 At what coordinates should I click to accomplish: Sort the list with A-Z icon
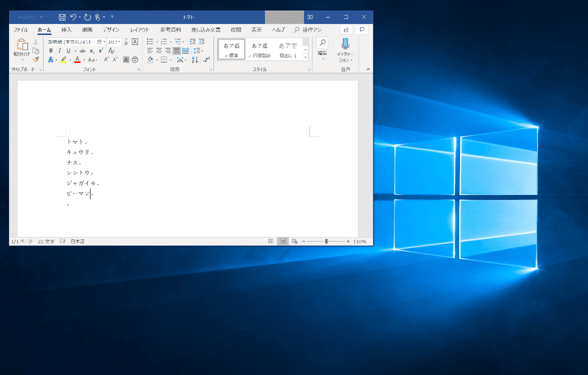tap(194, 59)
